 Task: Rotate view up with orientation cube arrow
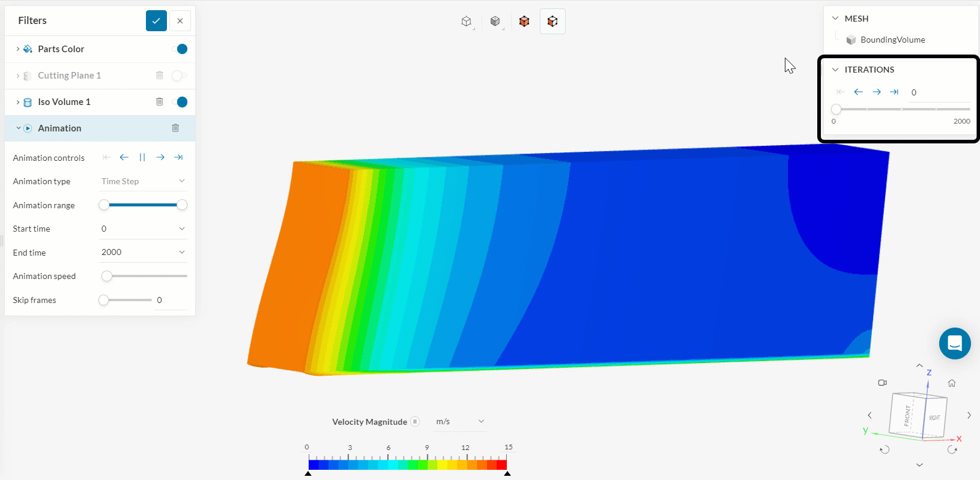click(x=919, y=365)
